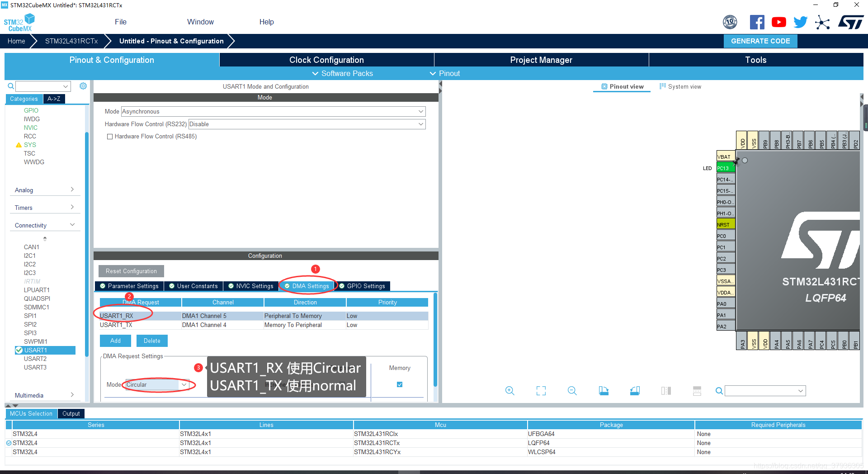
Task: Click the pinout list layout icon
Action: point(697,391)
